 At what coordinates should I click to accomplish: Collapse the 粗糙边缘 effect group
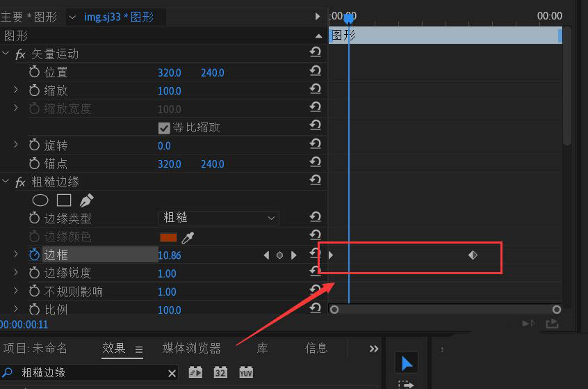(x=6, y=181)
